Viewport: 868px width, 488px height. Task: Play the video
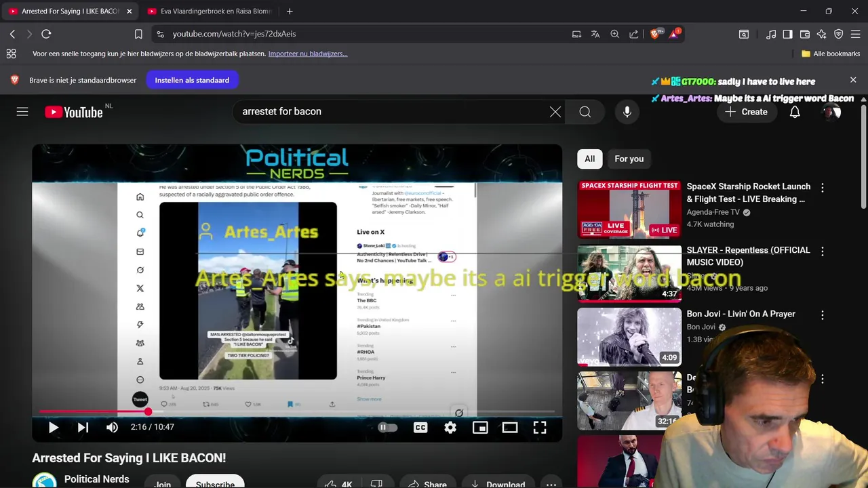53,427
